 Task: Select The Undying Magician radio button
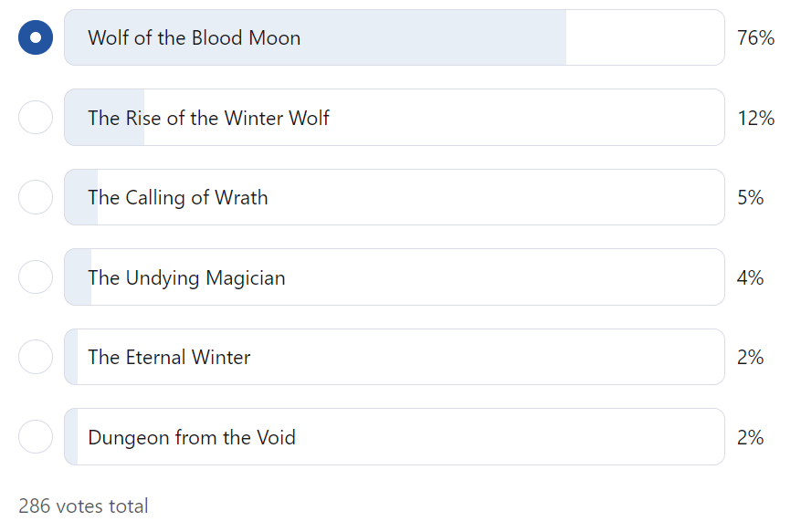tap(35, 276)
